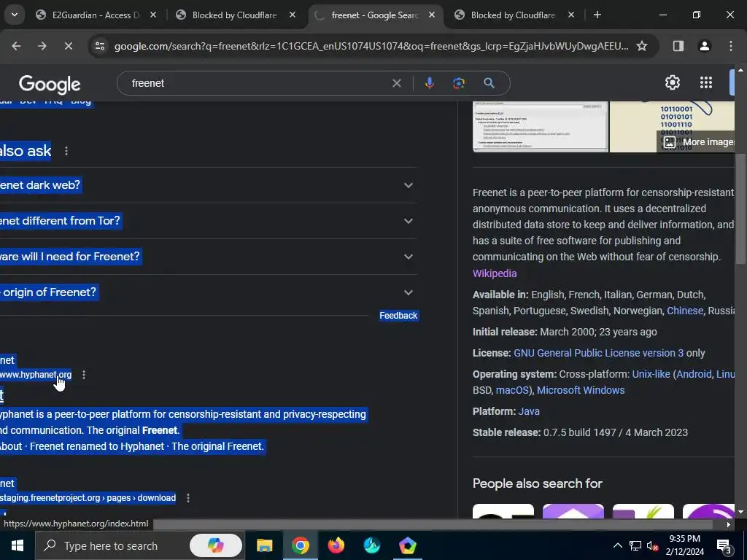Open the www.hyphanet.org result link
Screen dimensions: 747x560
(x=36, y=375)
